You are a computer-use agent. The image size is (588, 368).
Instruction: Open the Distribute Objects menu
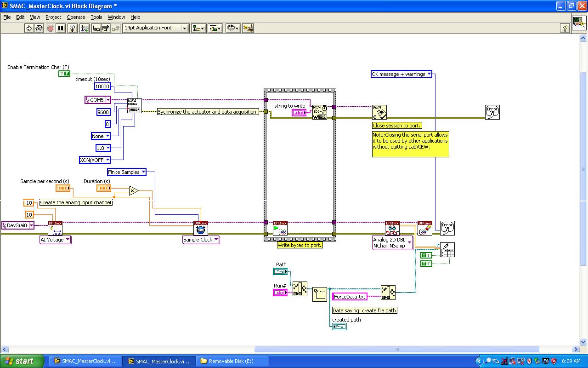click(x=215, y=28)
